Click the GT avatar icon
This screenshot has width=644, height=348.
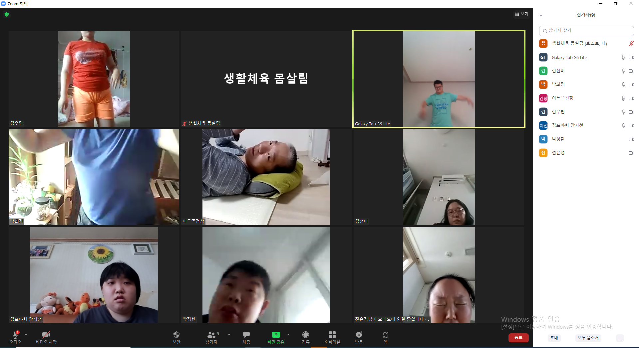[x=543, y=57]
